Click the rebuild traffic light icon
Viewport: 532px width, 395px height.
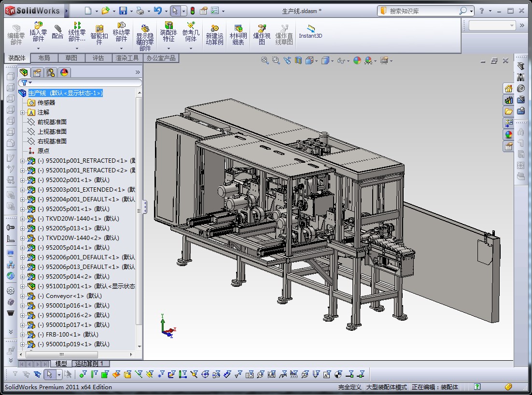[x=192, y=11]
